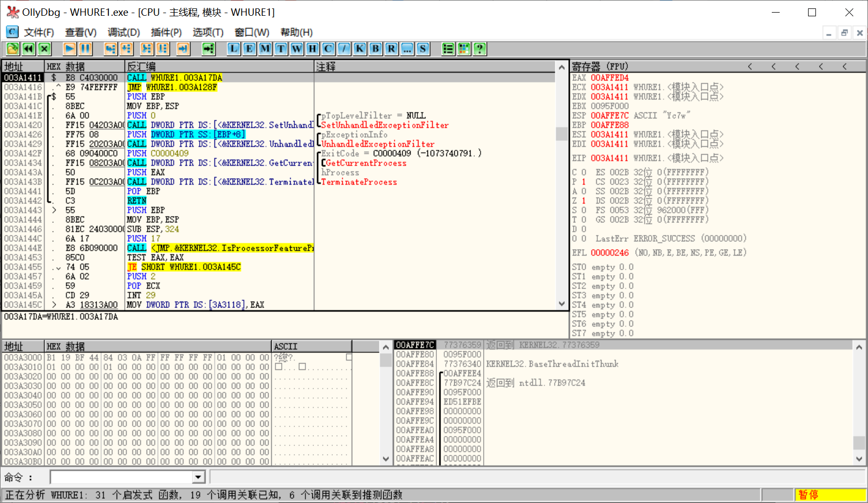The image size is (868, 503).
Task: Open Executable modules with E button
Action: click(249, 49)
